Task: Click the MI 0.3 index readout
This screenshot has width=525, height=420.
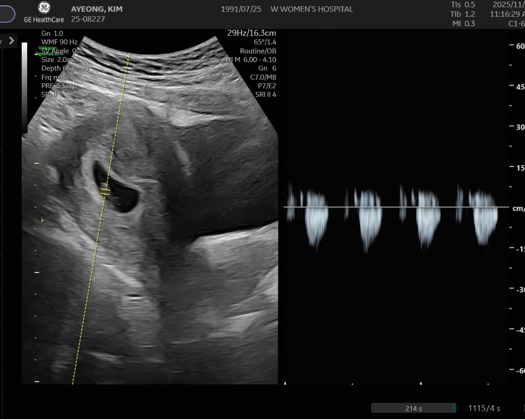Action: pos(464,24)
